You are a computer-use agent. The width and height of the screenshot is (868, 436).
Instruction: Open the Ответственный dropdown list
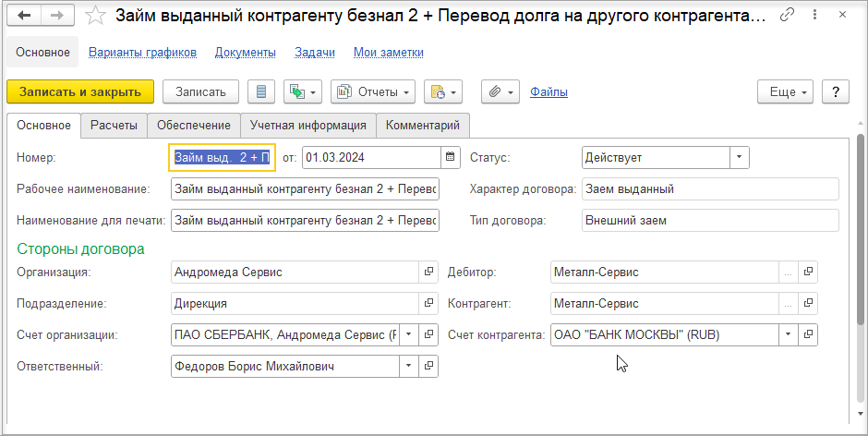click(408, 366)
